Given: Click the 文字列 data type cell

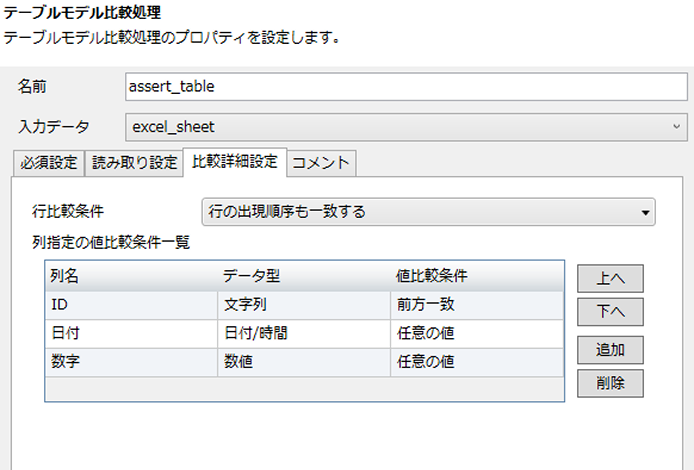Looking at the screenshot, I should (303, 304).
